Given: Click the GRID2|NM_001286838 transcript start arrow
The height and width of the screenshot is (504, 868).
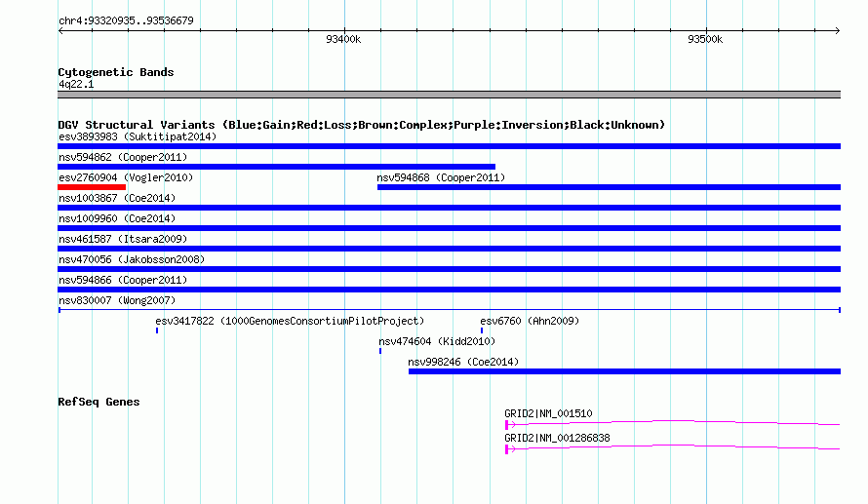Looking at the screenshot, I should (510, 449).
